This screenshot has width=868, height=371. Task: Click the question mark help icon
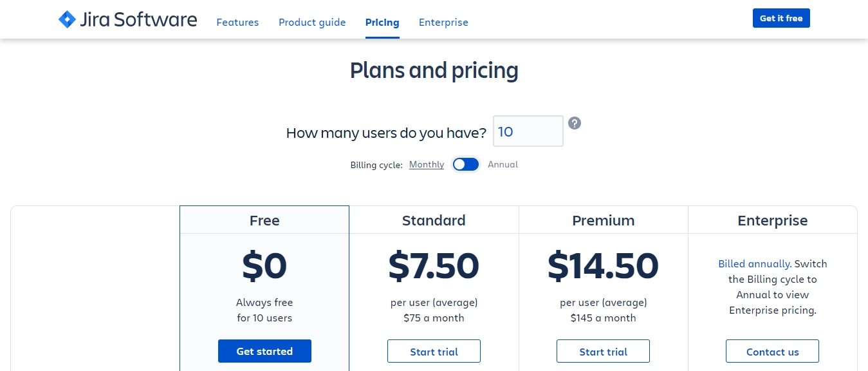point(575,123)
